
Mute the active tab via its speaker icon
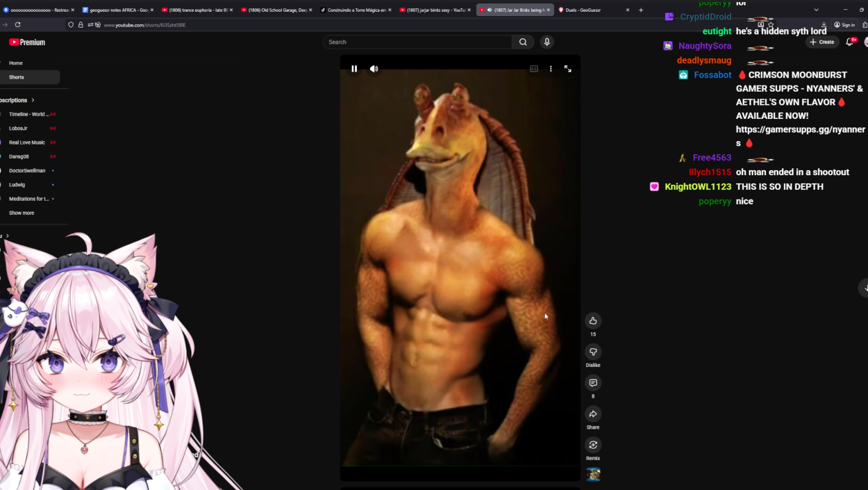click(x=490, y=10)
